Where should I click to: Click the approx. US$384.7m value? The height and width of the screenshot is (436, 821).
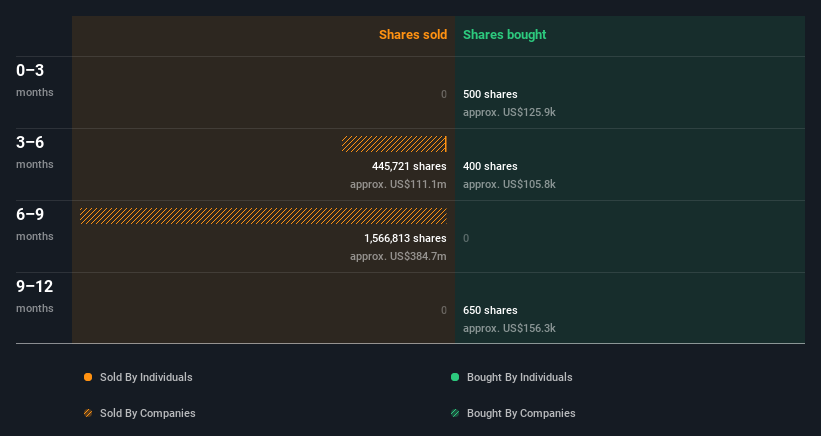(398, 256)
